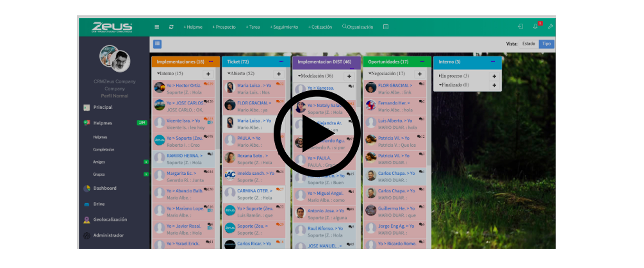
Task: Open the Dashboard label in the sidebar
Action: [105, 188]
